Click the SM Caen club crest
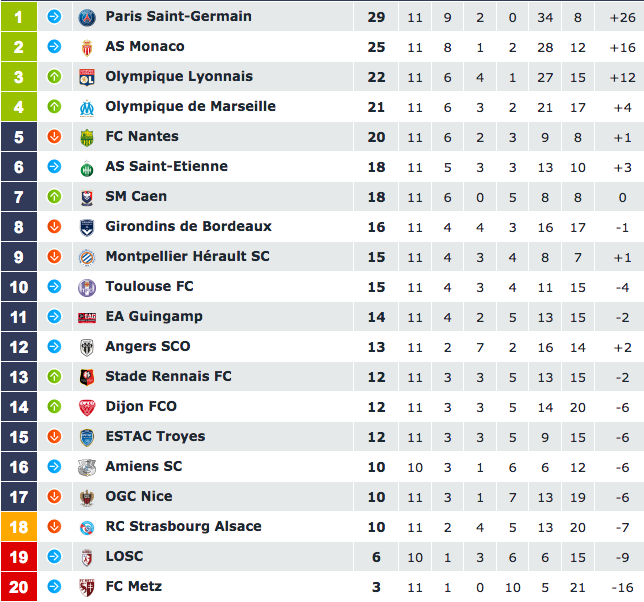This screenshot has width=644, height=602. point(87,197)
